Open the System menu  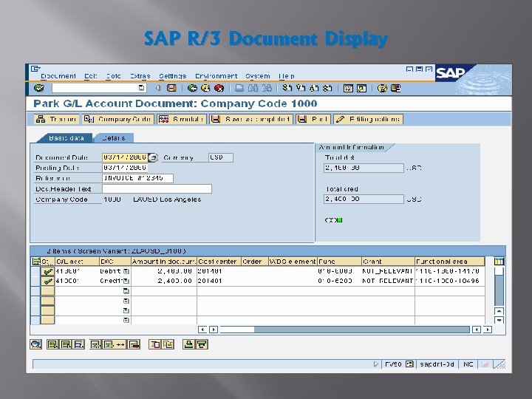click(x=258, y=76)
